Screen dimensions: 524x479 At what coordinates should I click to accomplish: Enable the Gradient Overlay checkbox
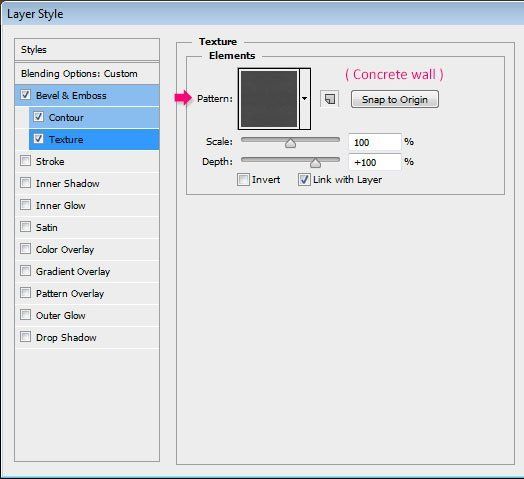26,271
